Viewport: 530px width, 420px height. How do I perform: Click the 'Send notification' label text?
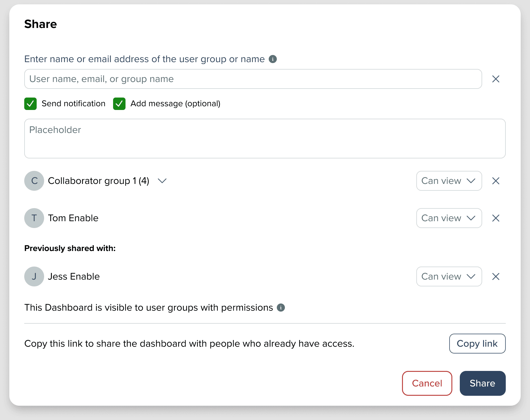click(x=73, y=103)
